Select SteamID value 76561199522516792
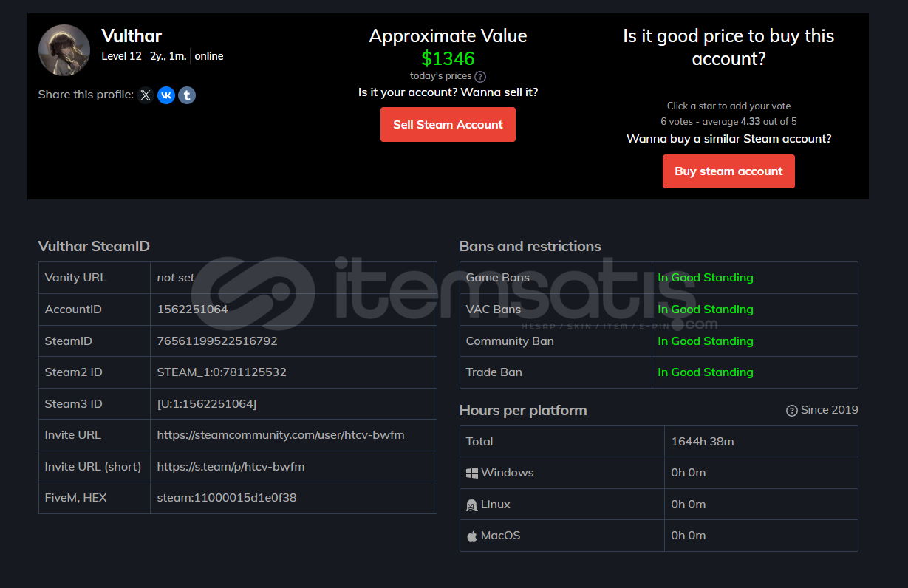 (x=217, y=341)
